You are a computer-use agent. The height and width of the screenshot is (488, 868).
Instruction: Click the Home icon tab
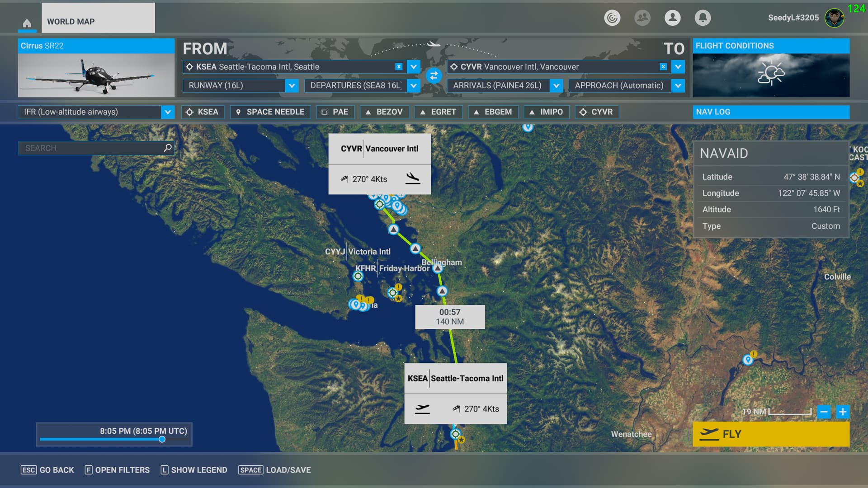coord(27,23)
